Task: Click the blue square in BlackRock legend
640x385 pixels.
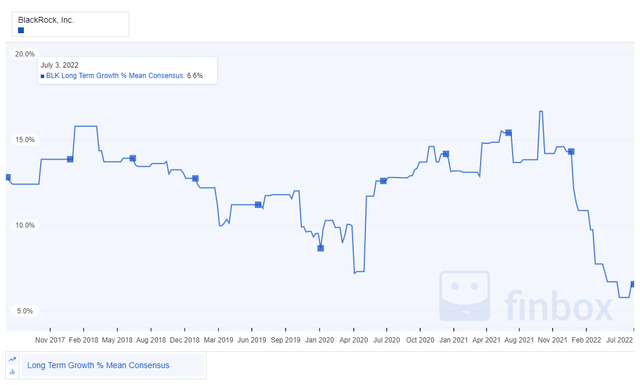Action: tap(21, 30)
